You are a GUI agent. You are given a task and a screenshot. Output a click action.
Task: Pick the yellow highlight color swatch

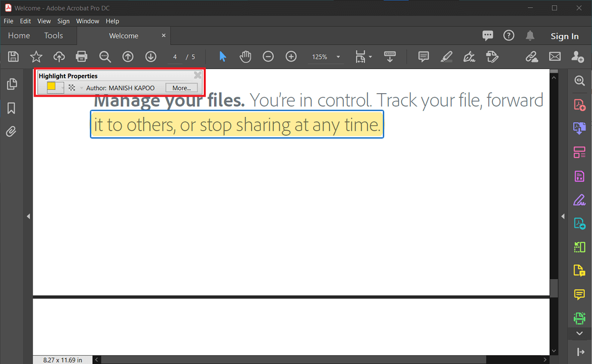point(52,86)
